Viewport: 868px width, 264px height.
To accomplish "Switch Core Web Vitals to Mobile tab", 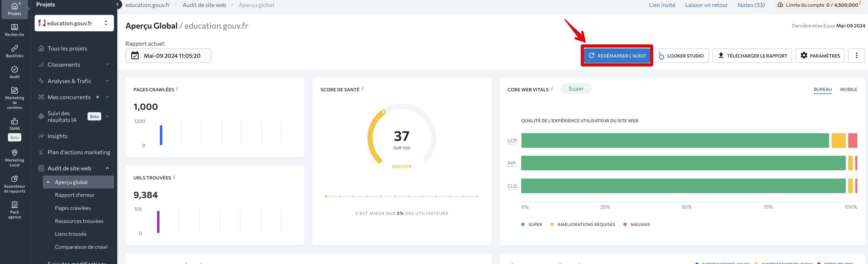I will pos(848,89).
